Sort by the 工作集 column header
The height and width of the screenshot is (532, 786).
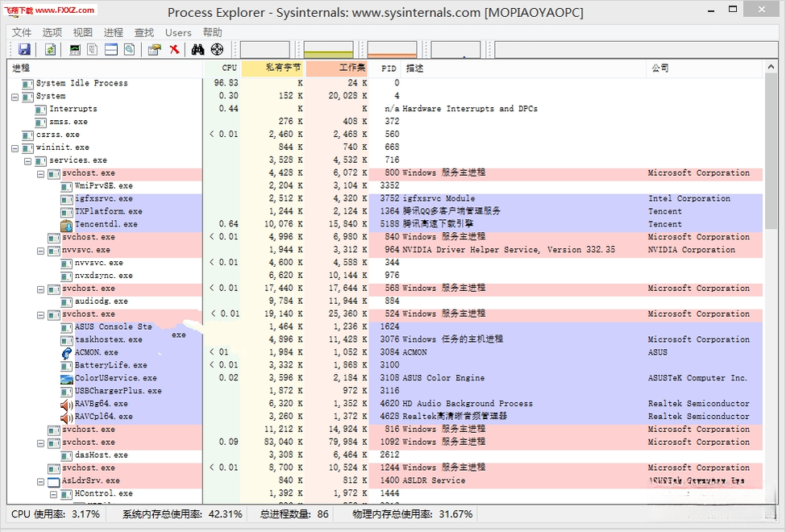click(x=337, y=69)
